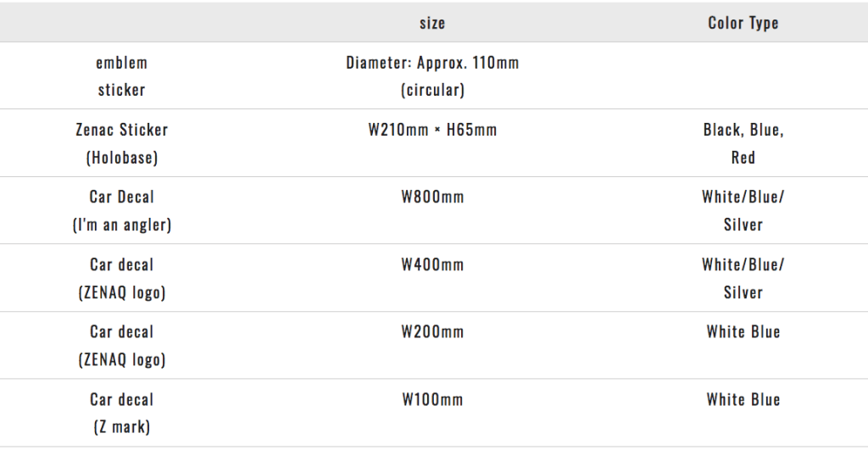Click the 'Black, Blue, Red' color cell
The image size is (868, 450).
(743, 143)
